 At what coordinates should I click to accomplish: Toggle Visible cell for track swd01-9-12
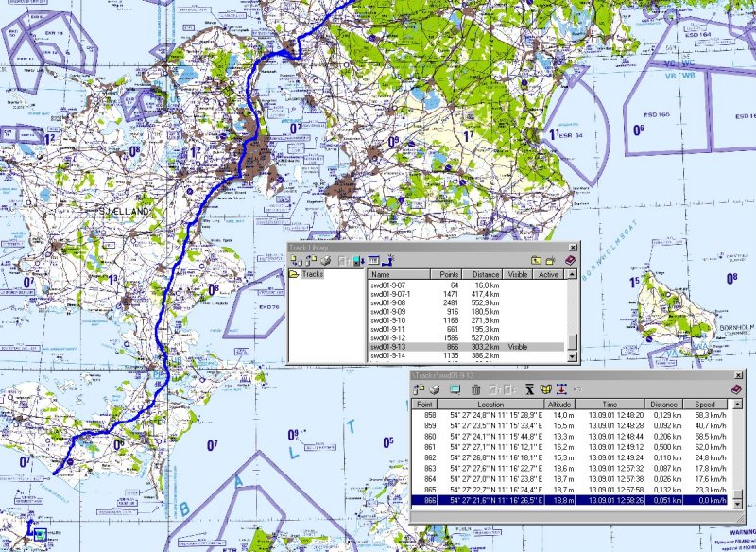point(518,337)
